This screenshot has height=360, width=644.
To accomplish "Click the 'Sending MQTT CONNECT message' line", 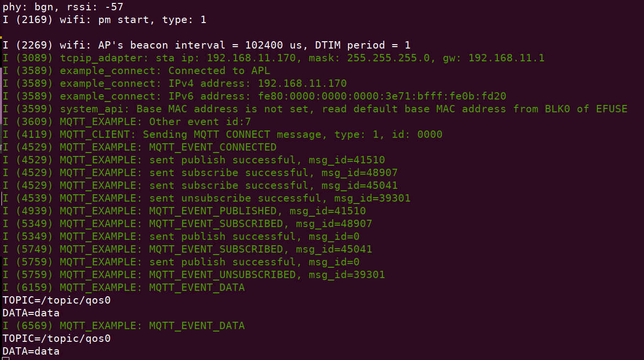I will point(222,134).
